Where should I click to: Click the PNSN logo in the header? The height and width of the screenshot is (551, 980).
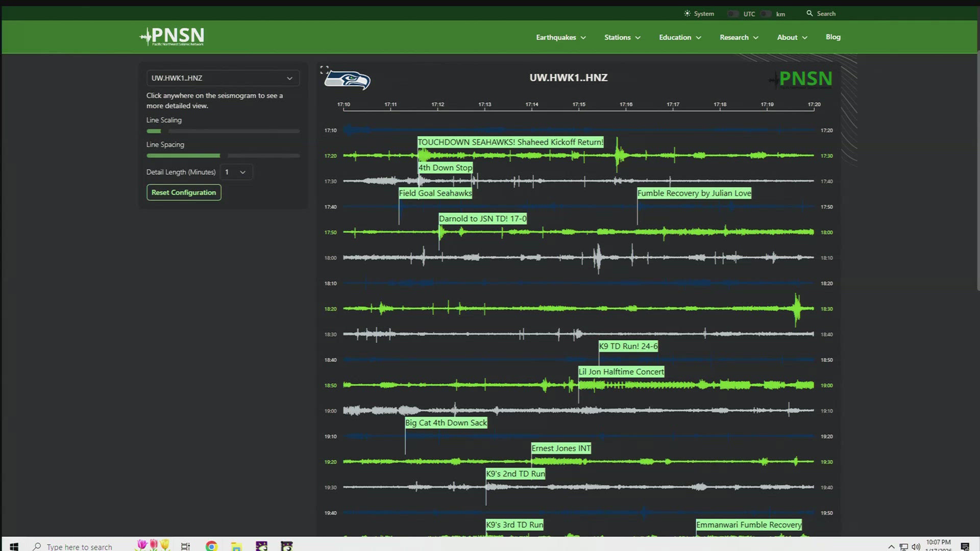[x=172, y=36]
